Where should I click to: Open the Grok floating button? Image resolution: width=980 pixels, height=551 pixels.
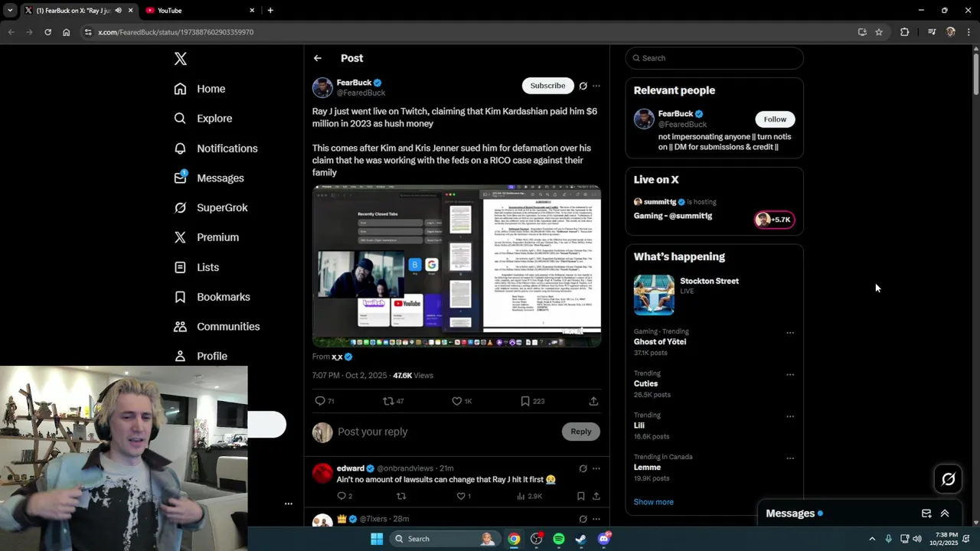tap(949, 479)
